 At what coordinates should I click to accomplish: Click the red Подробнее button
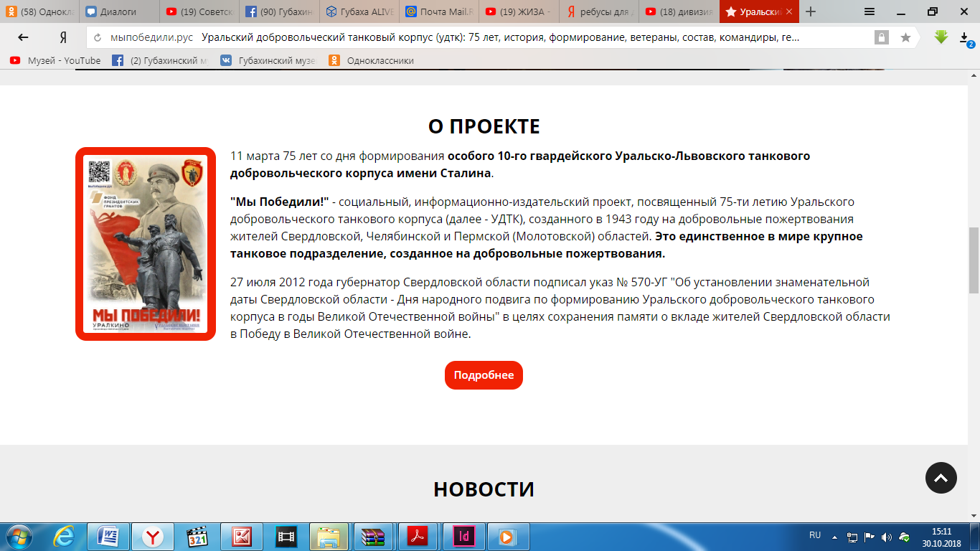pos(484,375)
